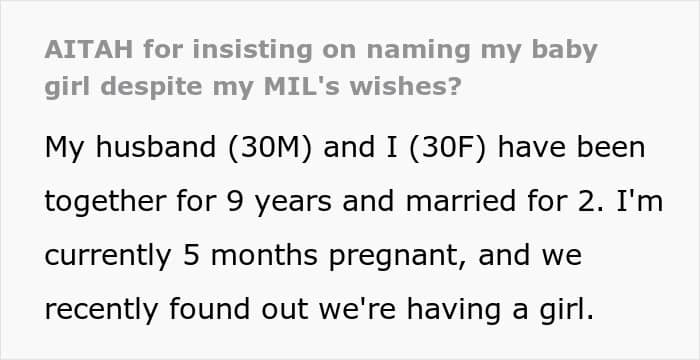Click "girl despite" in the heading
The image size is (700, 360).
click(123, 88)
